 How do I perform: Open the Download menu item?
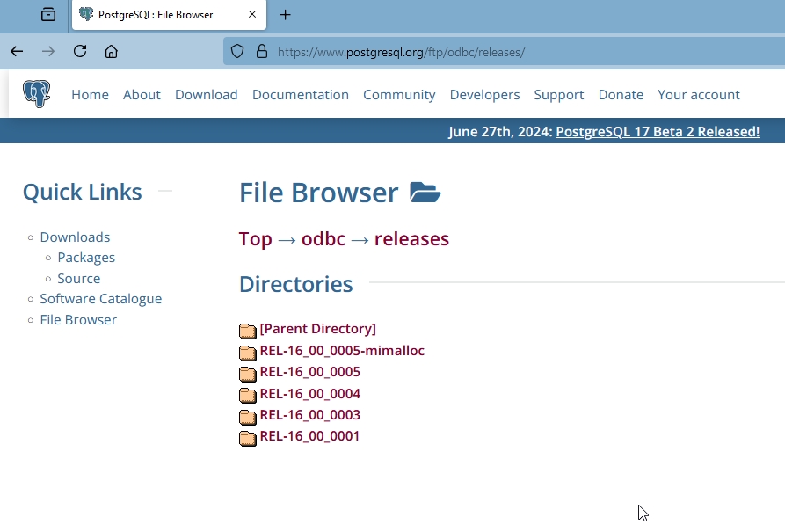[x=206, y=95]
